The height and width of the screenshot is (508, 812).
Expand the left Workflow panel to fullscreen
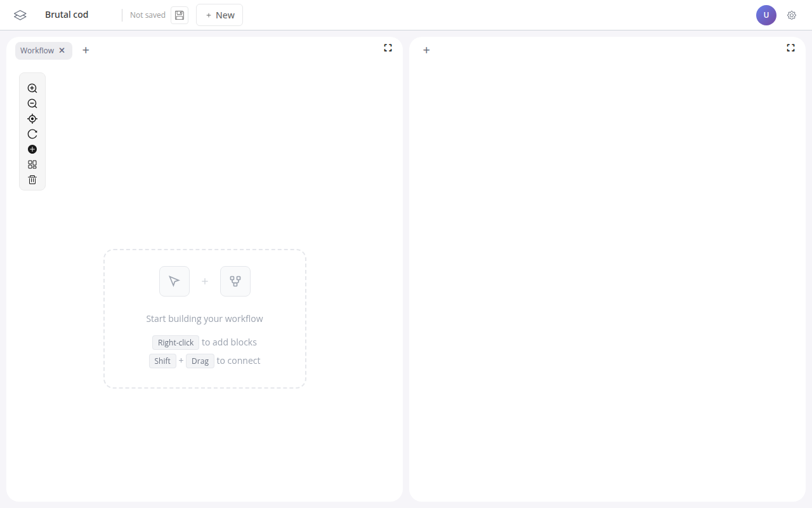[x=388, y=48]
